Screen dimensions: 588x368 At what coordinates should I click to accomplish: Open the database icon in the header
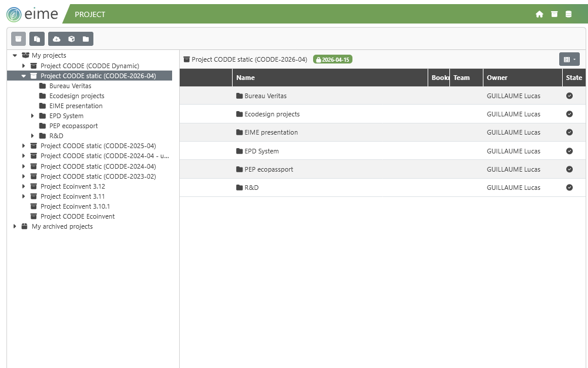tap(569, 14)
